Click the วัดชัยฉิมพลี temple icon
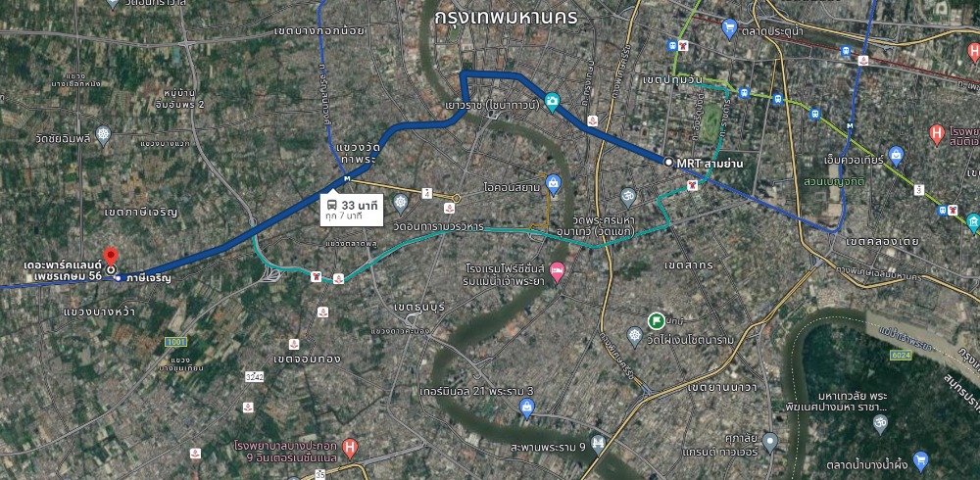The width and height of the screenshot is (980, 480). tap(103, 134)
